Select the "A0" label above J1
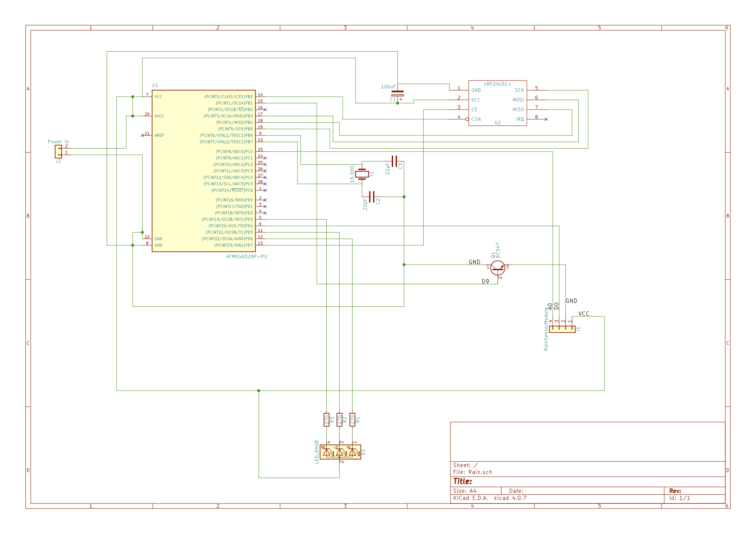Screen dimensions: 756x534 click(x=550, y=306)
